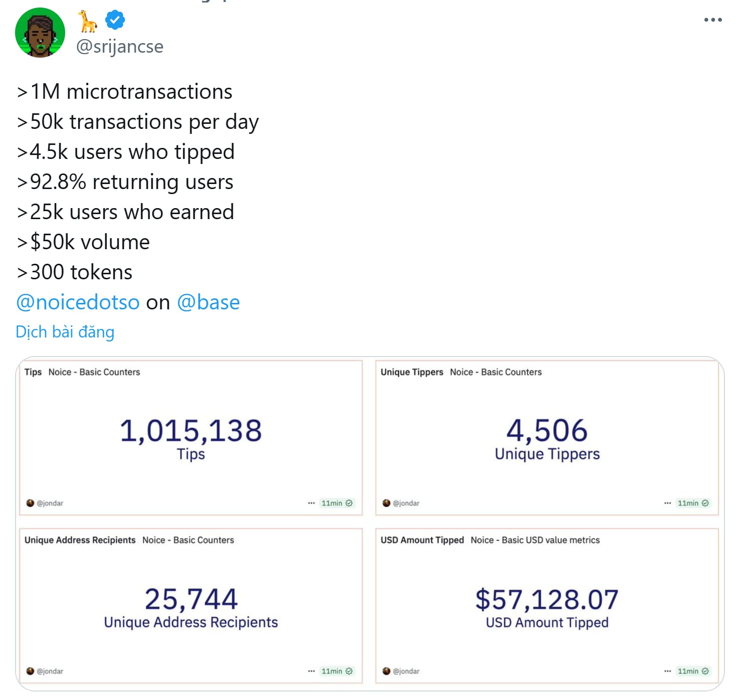Screen dimensions: 740x700
Task: Open the @noicedotso mention link
Action: tap(78, 302)
